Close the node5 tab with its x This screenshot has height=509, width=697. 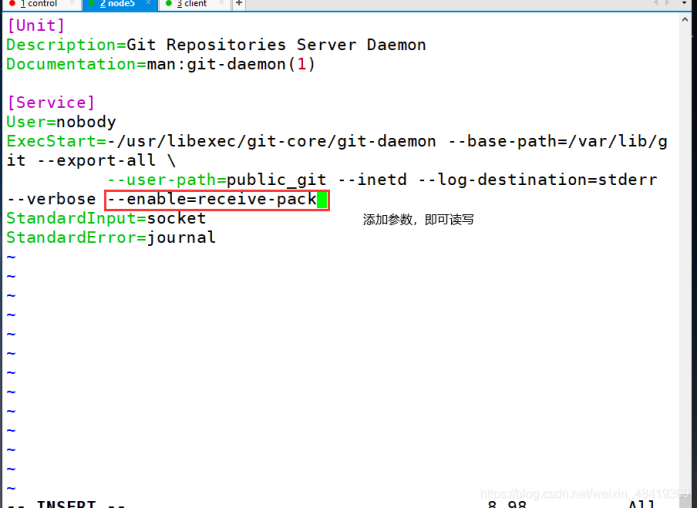148,3
